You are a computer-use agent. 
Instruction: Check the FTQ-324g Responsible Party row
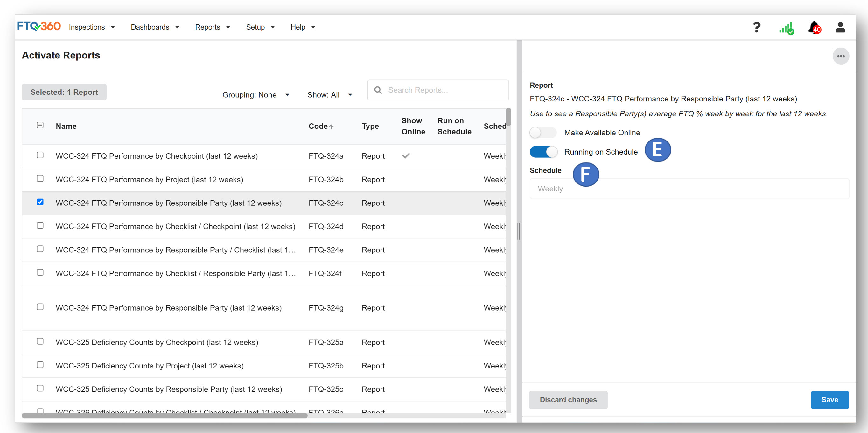[x=40, y=307]
